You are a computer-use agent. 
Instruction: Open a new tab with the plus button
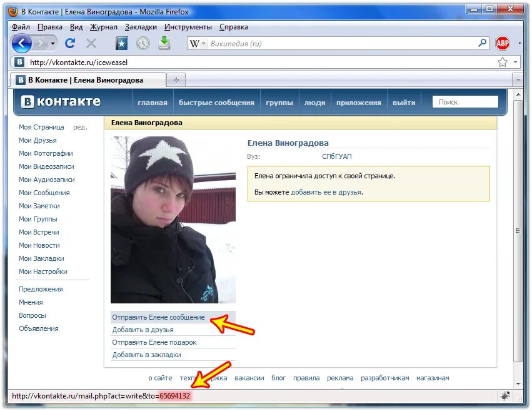[176, 80]
